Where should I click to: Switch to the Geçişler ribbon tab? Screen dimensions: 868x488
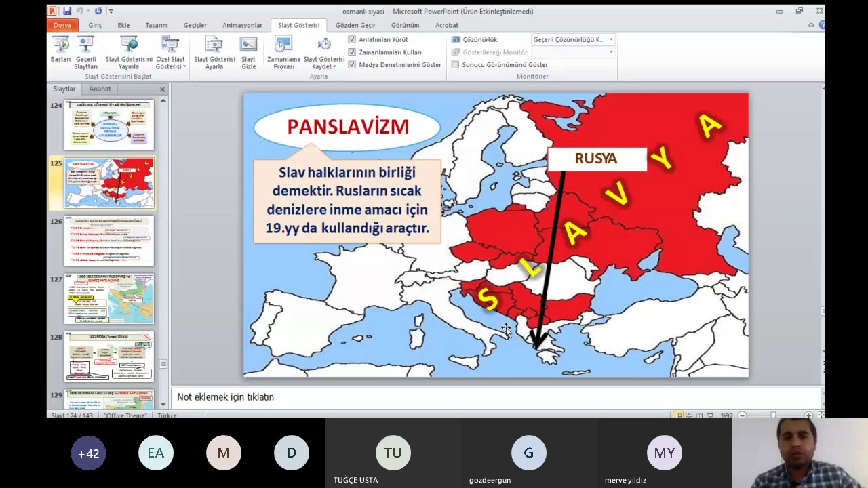click(x=195, y=25)
